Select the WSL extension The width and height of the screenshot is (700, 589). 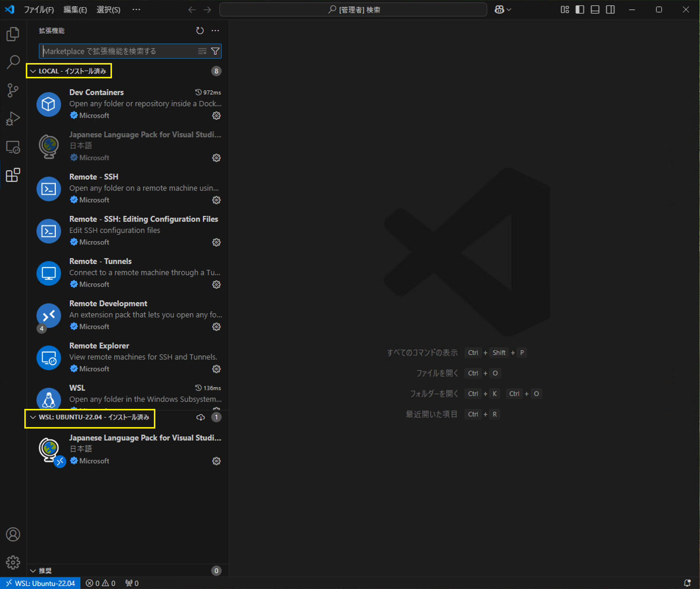128,394
